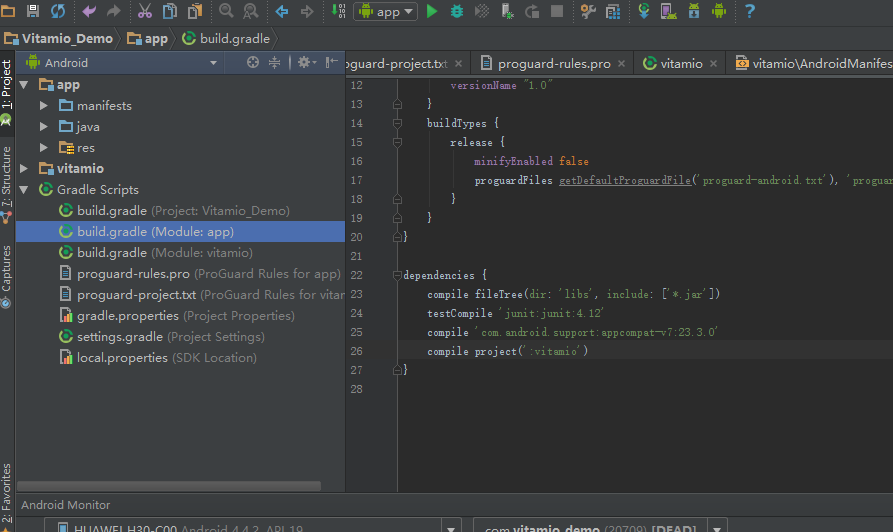The width and height of the screenshot is (893, 532).
Task: Fold the dependencies block at line 22
Action: [x=398, y=275]
